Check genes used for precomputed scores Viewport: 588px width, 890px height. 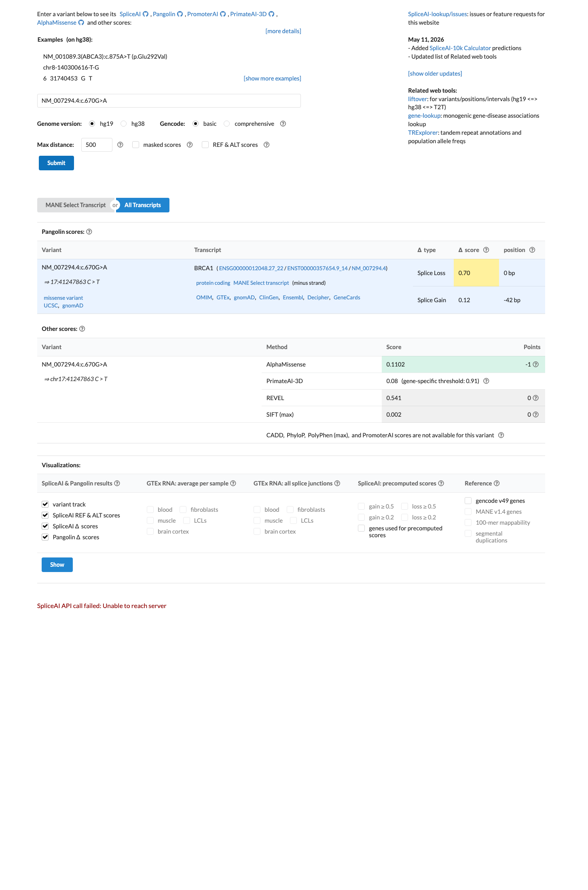click(362, 528)
